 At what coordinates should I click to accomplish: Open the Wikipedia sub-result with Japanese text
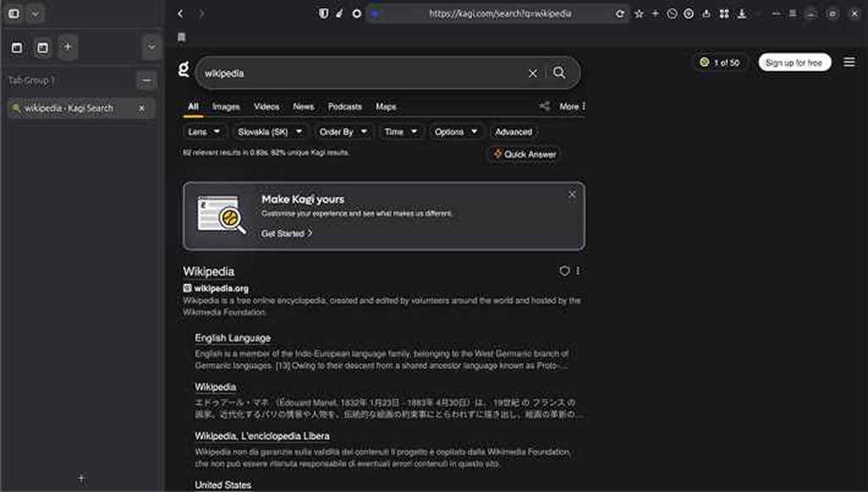pyautogui.click(x=215, y=388)
